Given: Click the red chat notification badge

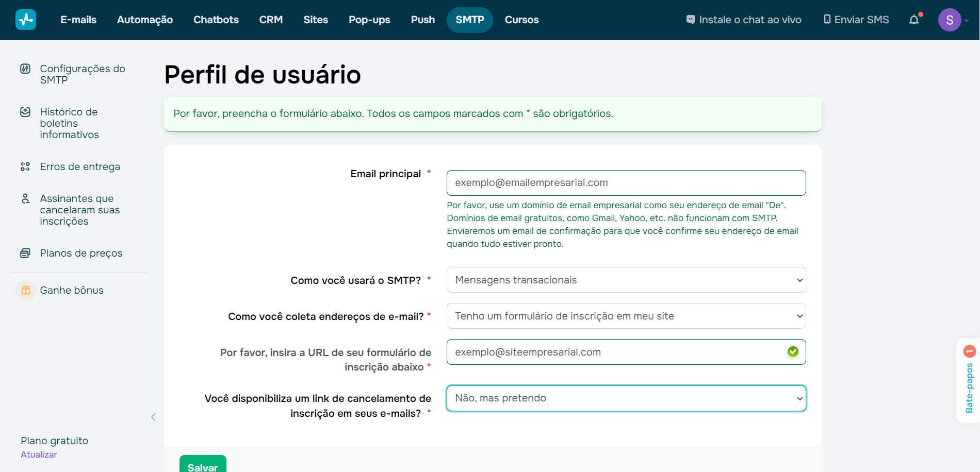Looking at the screenshot, I should click(970, 351).
